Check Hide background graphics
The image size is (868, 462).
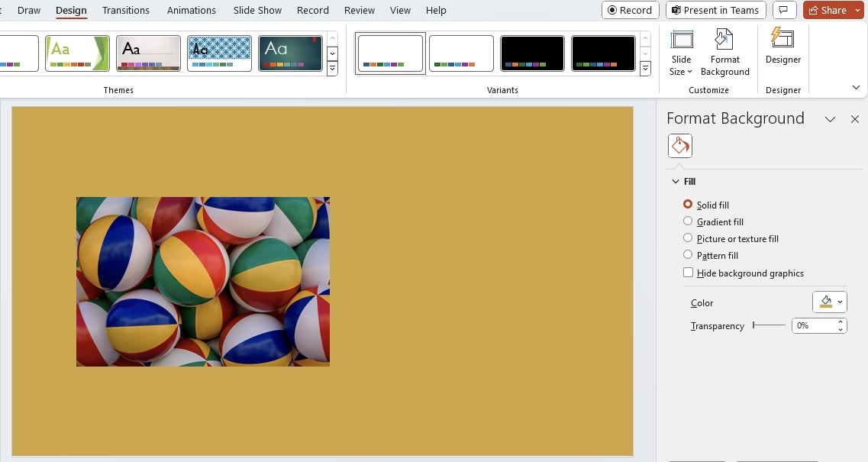688,273
